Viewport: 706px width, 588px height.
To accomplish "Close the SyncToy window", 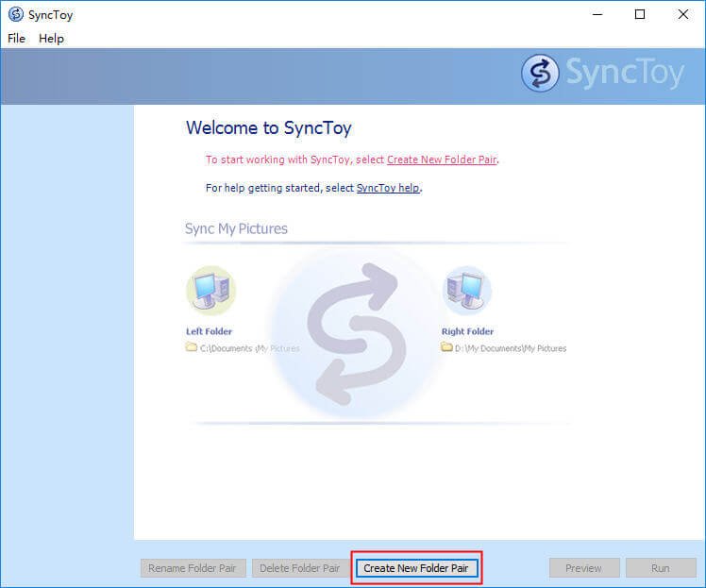I will (683, 14).
